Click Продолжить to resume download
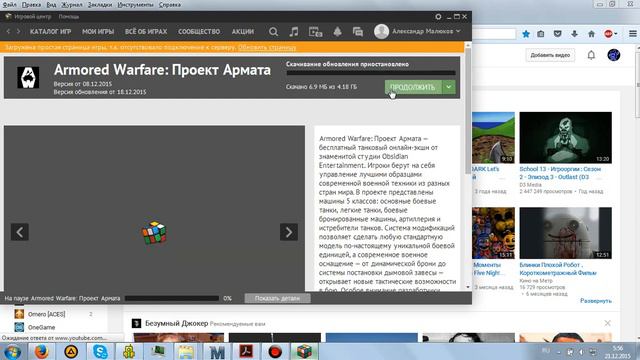Viewport: 640px width, 360px height. point(413,87)
